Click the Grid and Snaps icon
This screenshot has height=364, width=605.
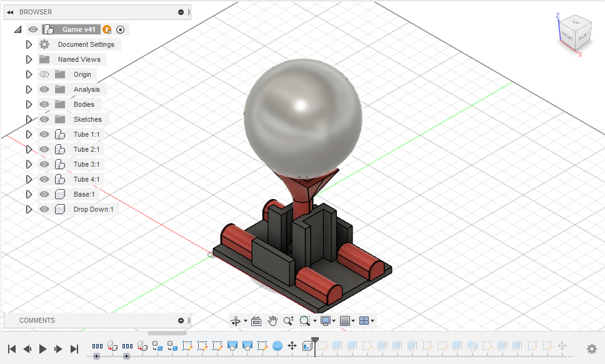pyautogui.click(x=346, y=320)
